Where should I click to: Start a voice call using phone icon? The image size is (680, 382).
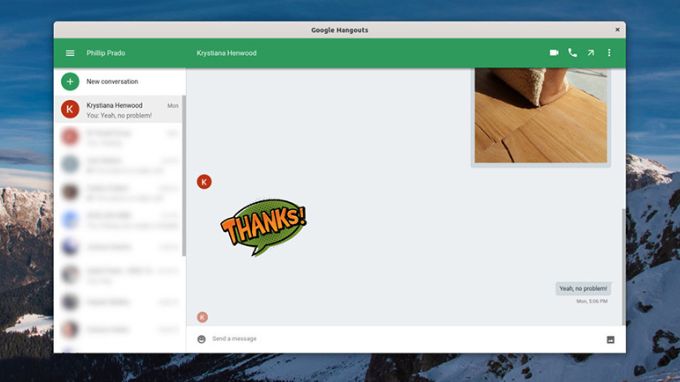coord(572,52)
